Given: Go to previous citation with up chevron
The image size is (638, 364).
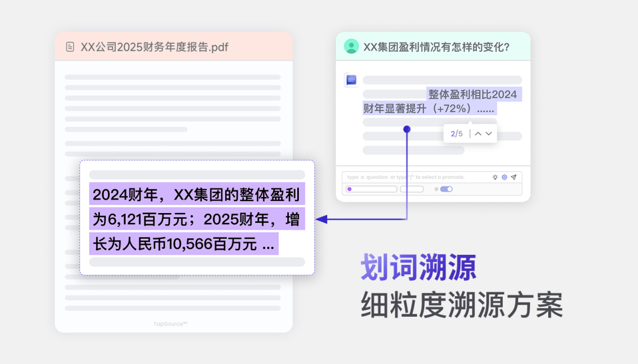Looking at the screenshot, I should pos(478,134).
